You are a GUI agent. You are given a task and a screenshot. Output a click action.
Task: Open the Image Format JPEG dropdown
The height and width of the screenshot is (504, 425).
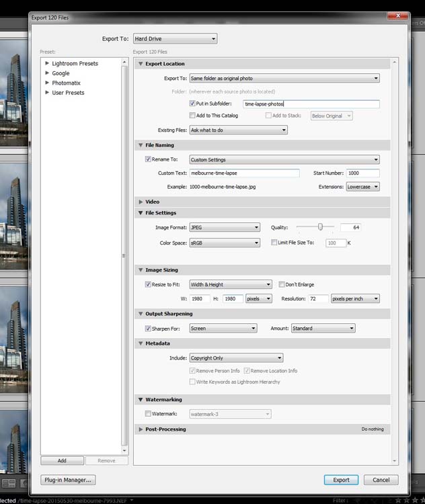[224, 228]
